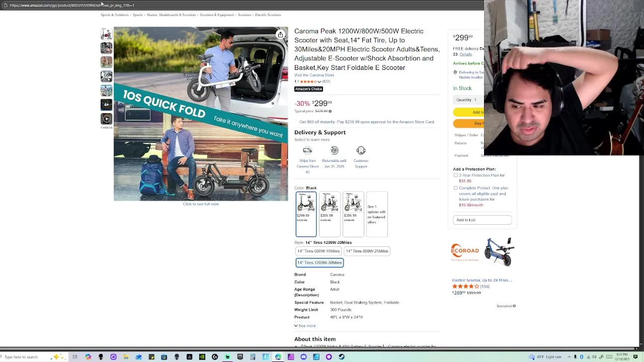Open Sports & Outdoors breadcrumb

point(115,15)
